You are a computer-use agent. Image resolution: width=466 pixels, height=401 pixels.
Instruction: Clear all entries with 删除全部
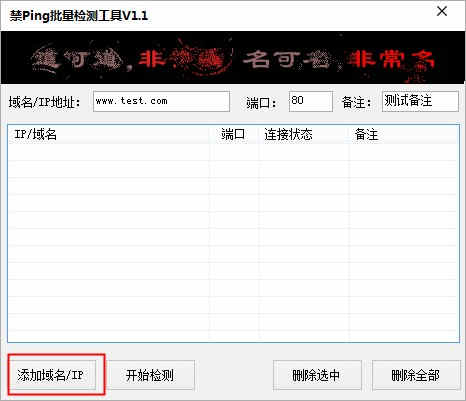click(x=416, y=375)
